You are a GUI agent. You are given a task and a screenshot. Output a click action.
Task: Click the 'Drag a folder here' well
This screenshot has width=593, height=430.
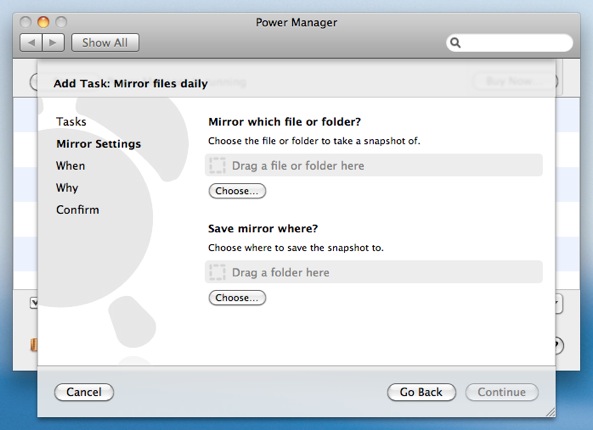pos(374,272)
